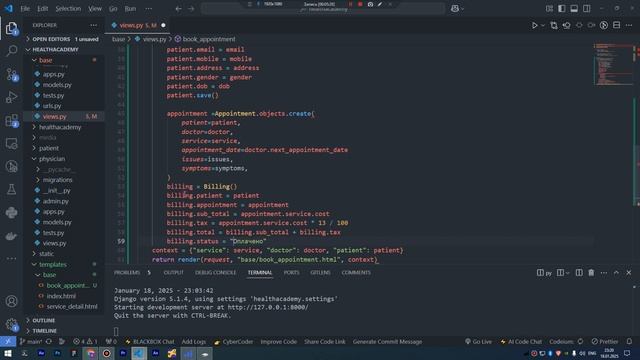Open admin.py in physician folder
Image resolution: width=640 pixels, height=360 pixels.
(x=56, y=201)
